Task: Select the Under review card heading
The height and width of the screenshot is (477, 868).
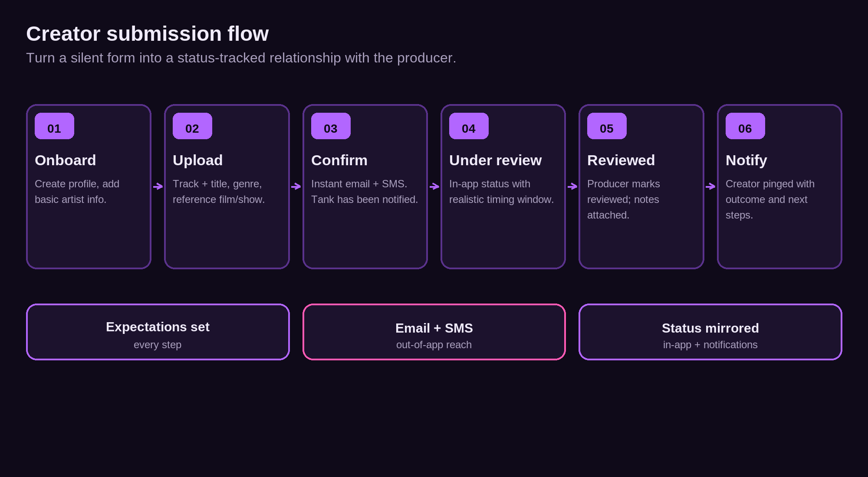Action: tap(496, 160)
